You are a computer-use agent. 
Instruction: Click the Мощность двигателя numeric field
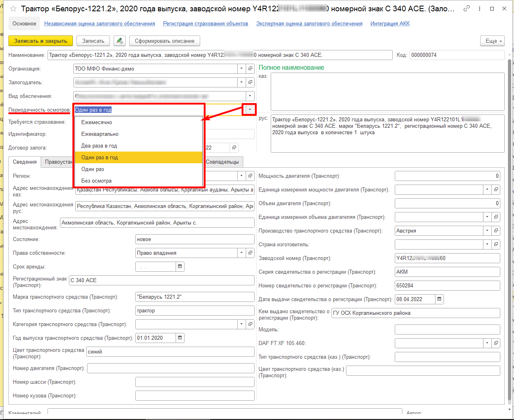point(448,176)
